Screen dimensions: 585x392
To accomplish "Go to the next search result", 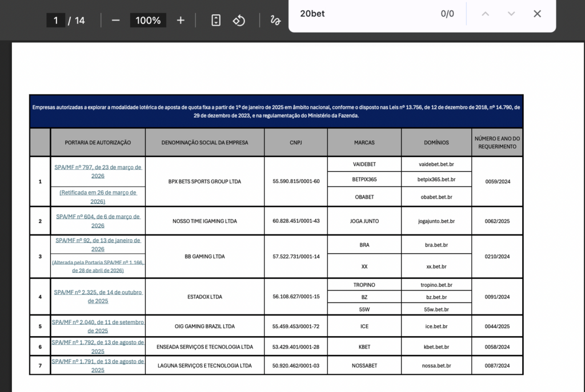I will tap(511, 14).
